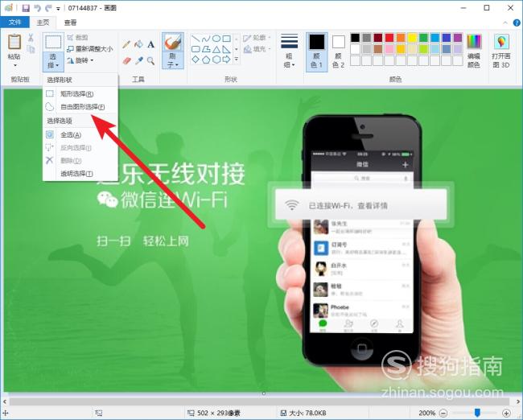Switch to the View (查看) tab

tap(70, 23)
